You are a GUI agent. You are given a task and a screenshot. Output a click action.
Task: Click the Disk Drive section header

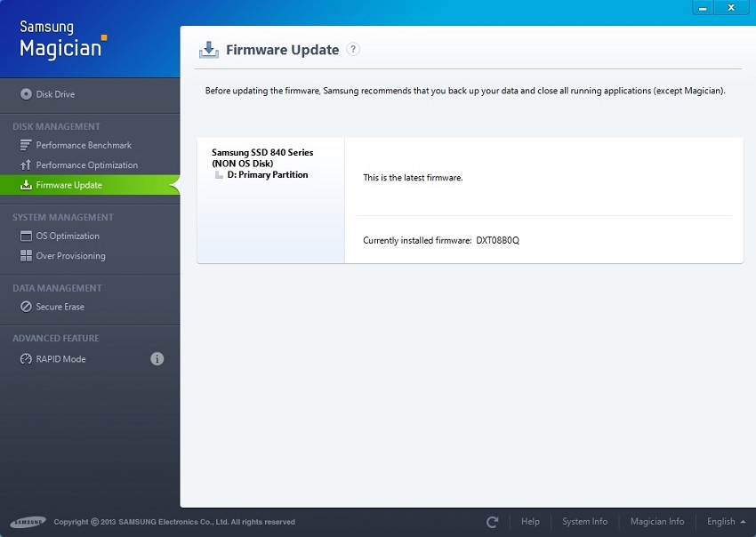pyautogui.click(x=52, y=94)
